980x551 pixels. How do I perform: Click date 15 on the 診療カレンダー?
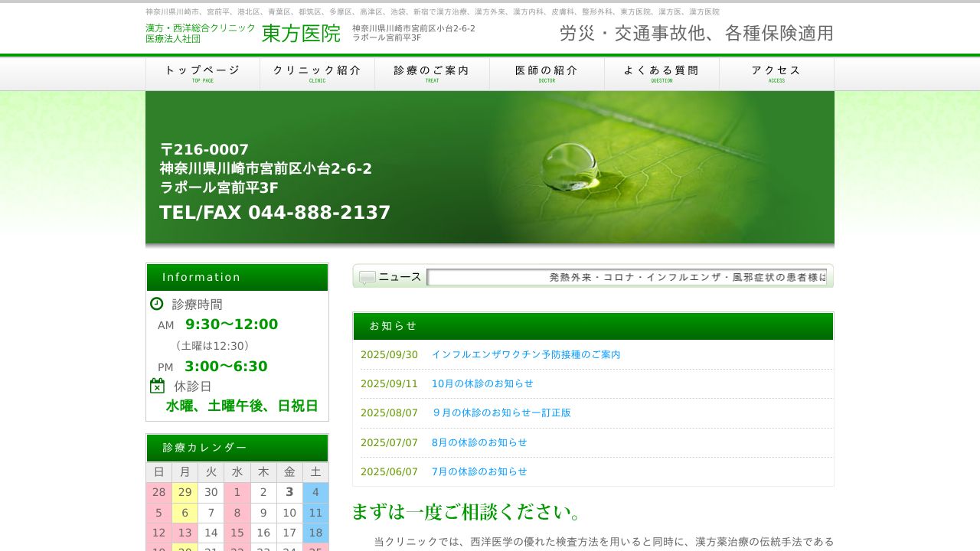click(237, 532)
